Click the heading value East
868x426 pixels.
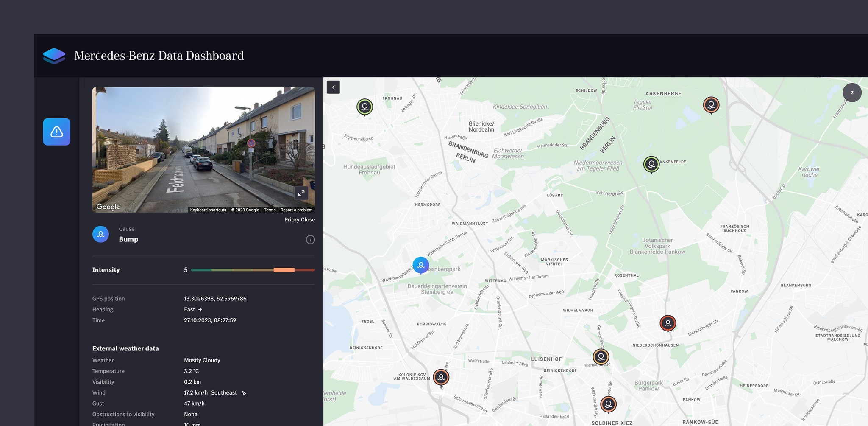189,310
